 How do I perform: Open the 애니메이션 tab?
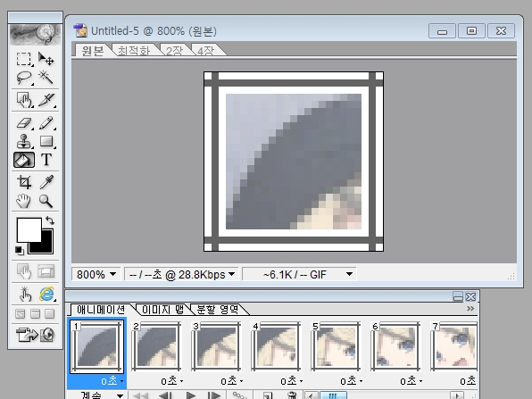[101, 310]
